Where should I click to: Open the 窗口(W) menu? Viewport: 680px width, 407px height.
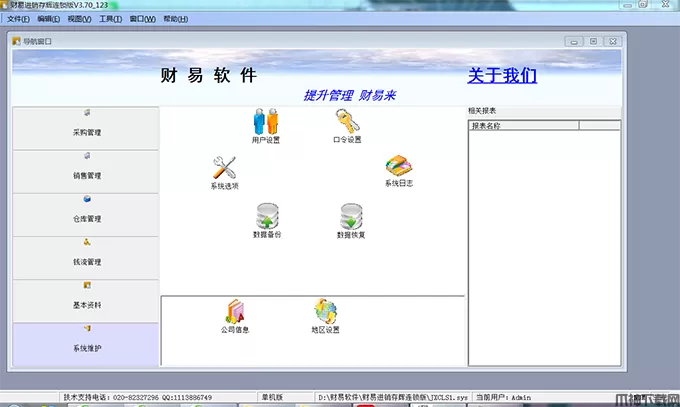tap(143, 19)
